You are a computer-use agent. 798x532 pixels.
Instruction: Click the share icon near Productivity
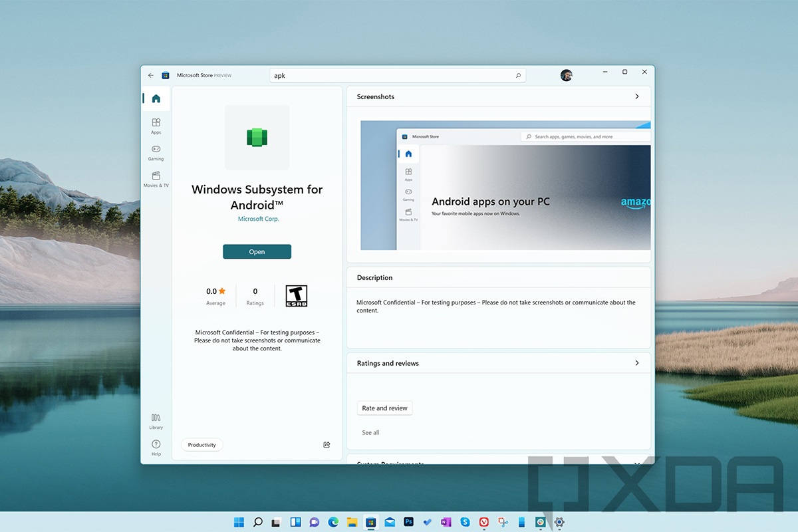click(327, 444)
